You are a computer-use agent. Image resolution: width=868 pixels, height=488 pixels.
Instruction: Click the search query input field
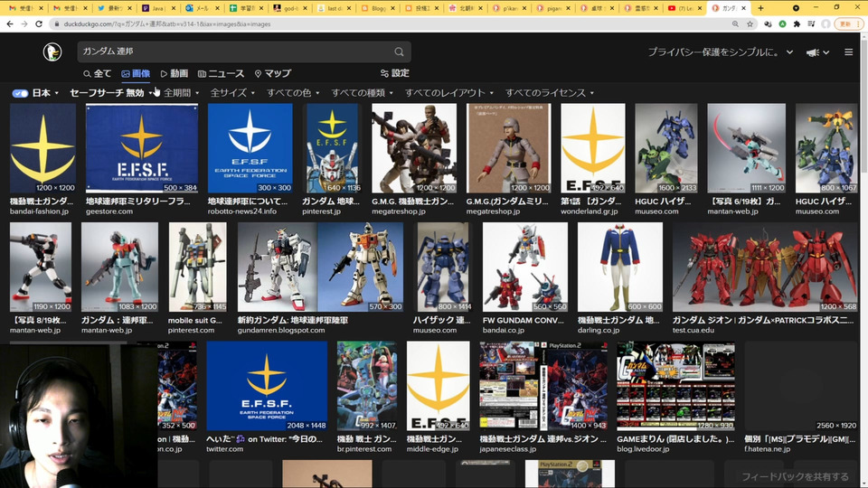(x=235, y=52)
